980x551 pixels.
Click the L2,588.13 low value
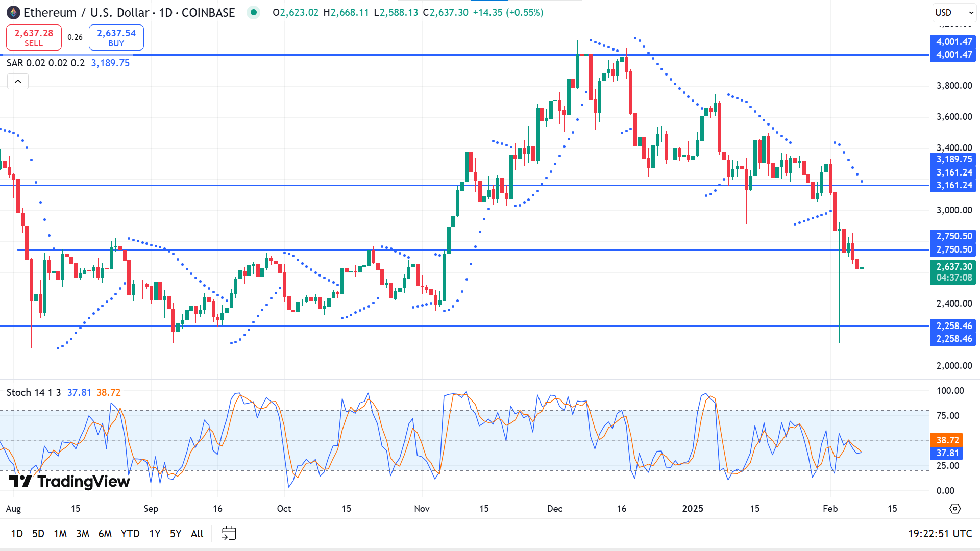(x=396, y=12)
